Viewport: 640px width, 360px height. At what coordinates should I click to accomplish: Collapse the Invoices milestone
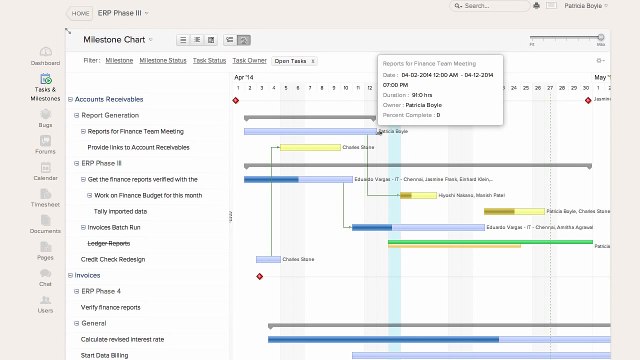coord(70,276)
